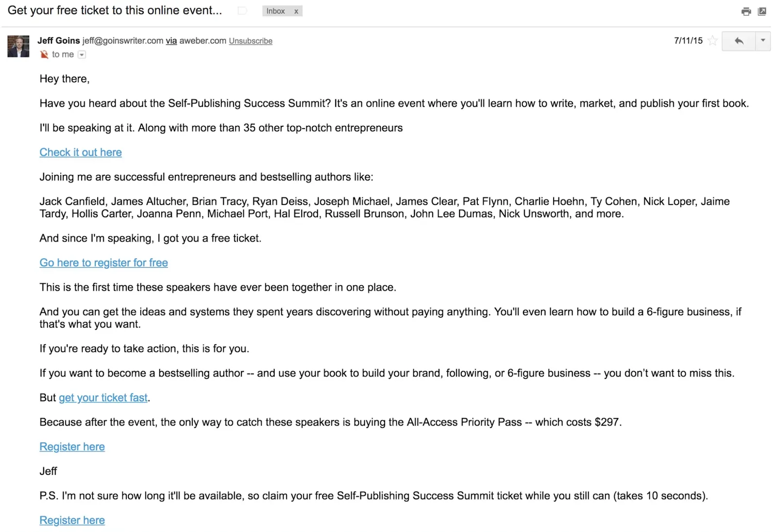Select the Inbox label tag
This screenshot has width=777, height=532.
pos(275,11)
